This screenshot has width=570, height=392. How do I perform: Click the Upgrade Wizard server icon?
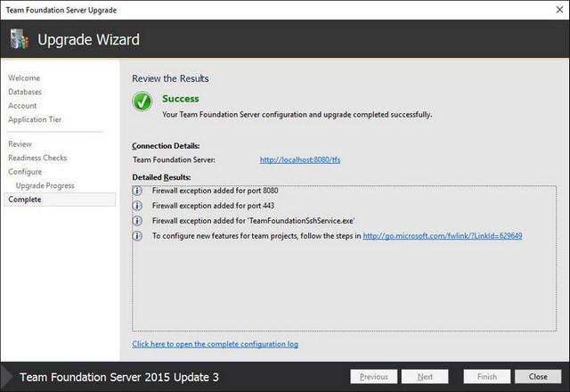point(20,39)
